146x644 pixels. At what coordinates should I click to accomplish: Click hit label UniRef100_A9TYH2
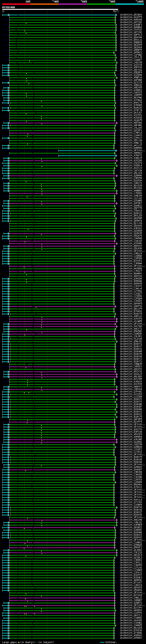pyautogui.click(x=131, y=32)
